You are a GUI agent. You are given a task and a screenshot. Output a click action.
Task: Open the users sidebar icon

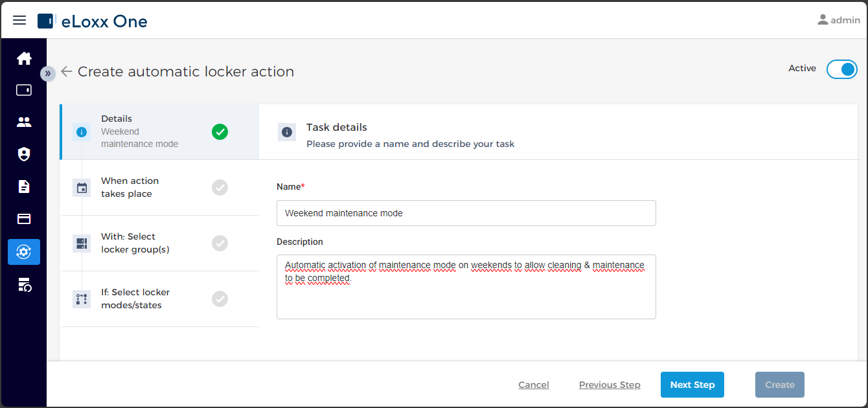(x=24, y=122)
